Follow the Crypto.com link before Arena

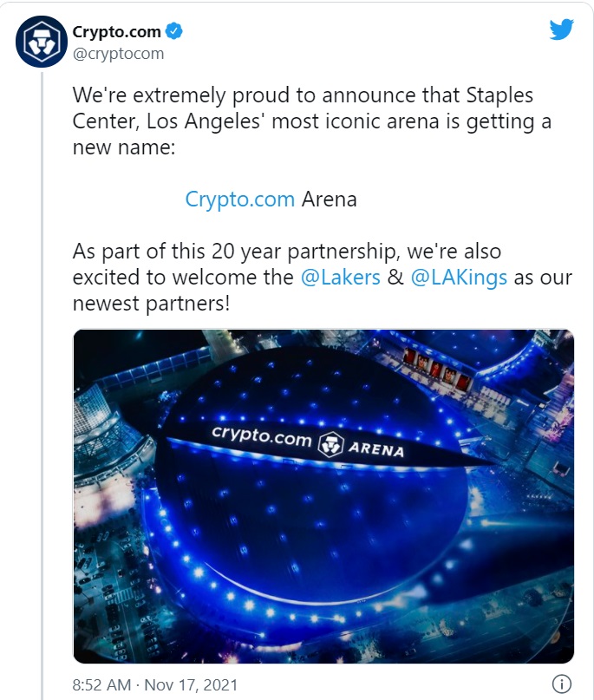[x=239, y=200]
